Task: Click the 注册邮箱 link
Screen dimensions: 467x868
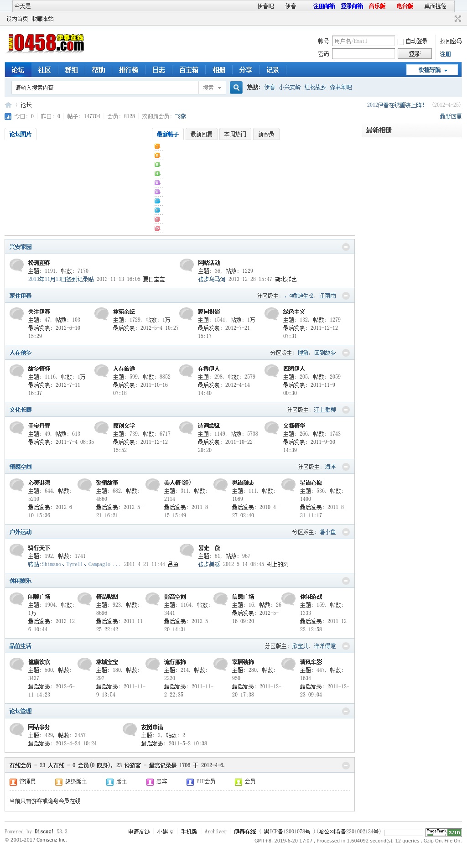Action: pyautogui.click(x=324, y=6)
